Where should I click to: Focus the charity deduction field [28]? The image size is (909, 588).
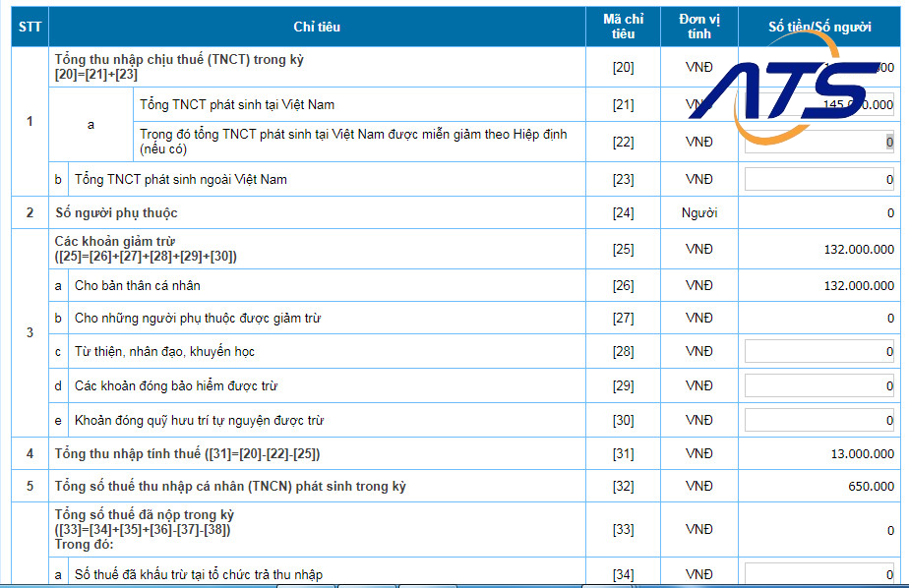coord(819,352)
